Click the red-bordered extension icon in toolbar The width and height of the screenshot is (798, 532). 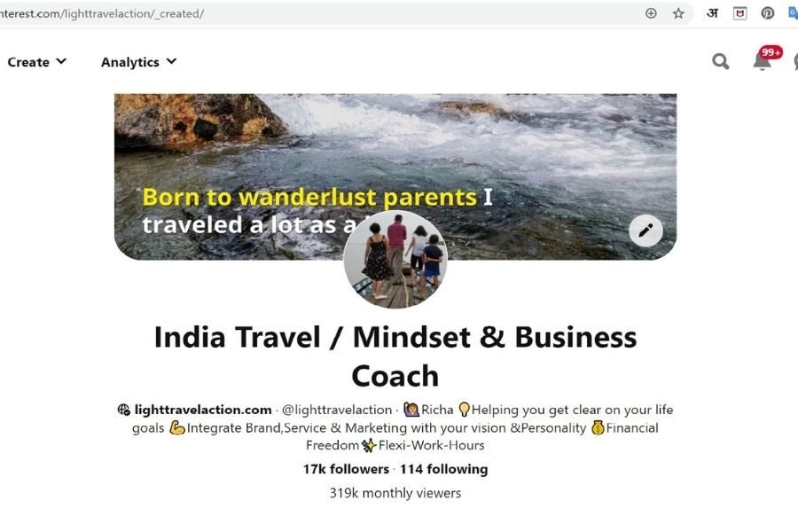(x=740, y=14)
